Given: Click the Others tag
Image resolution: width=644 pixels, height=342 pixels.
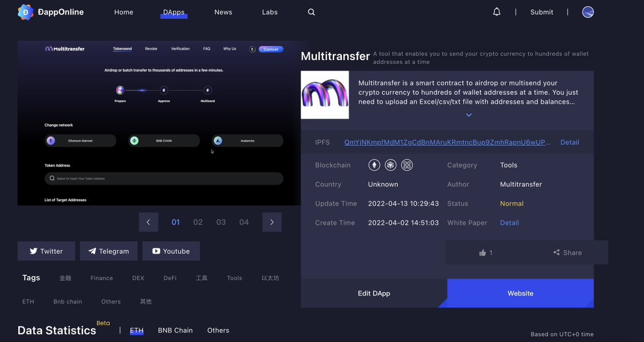Looking at the screenshot, I should [111, 302].
